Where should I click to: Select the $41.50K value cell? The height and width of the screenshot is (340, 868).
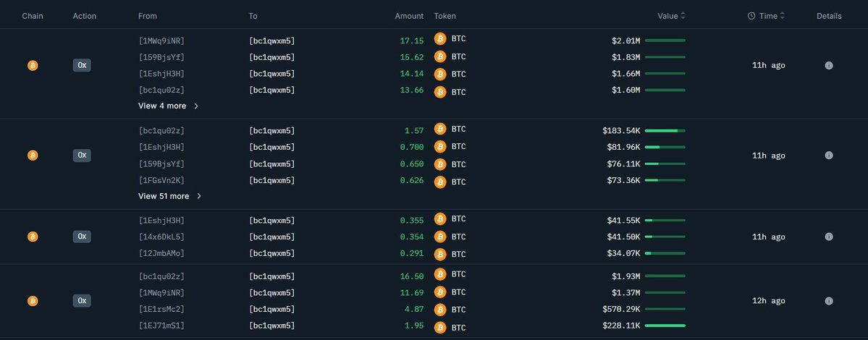623,237
